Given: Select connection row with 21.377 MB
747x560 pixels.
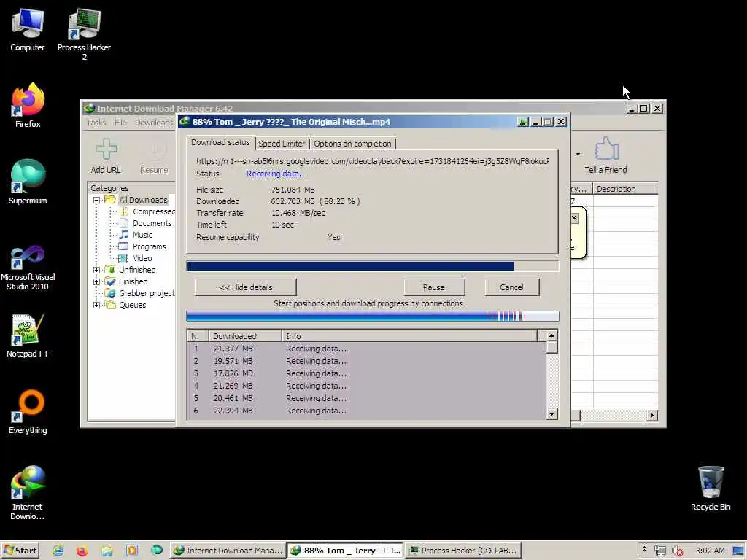Looking at the screenshot, I should pos(367,349).
